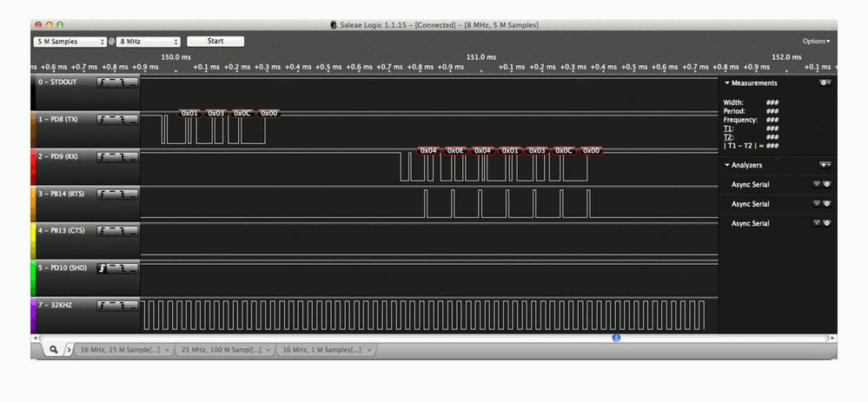Screen dimensions: 868x402
Task: Set low level trigger on PB14 (RTS) channel
Action: pos(133,194)
